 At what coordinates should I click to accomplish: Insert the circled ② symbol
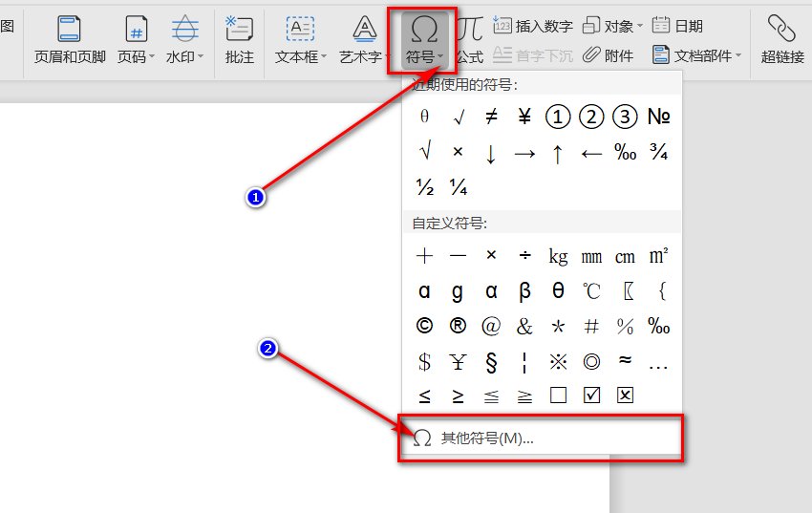(591, 117)
